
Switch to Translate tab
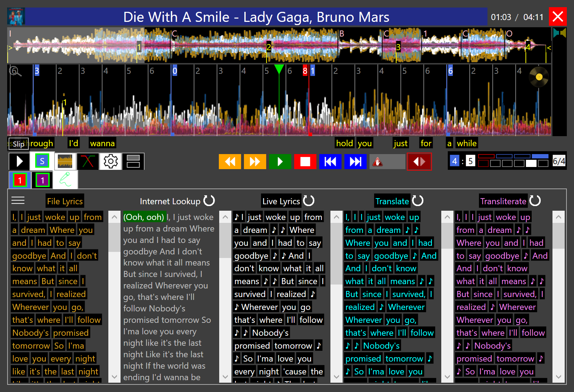392,201
